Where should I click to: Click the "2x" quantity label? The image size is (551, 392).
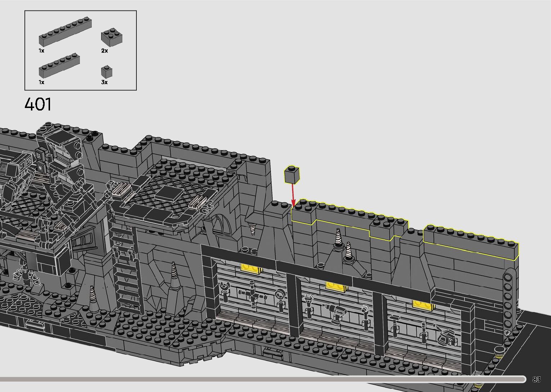[x=104, y=51]
